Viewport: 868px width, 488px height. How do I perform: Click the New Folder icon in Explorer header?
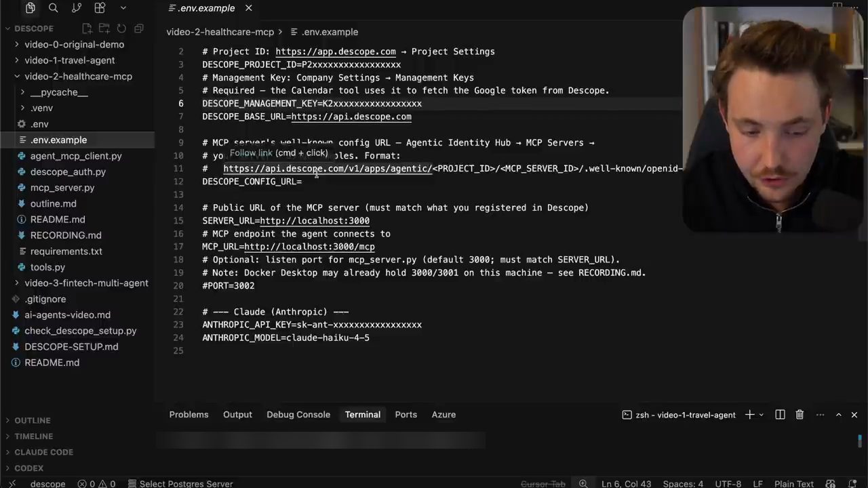pyautogui.click(x=104, y=28)
